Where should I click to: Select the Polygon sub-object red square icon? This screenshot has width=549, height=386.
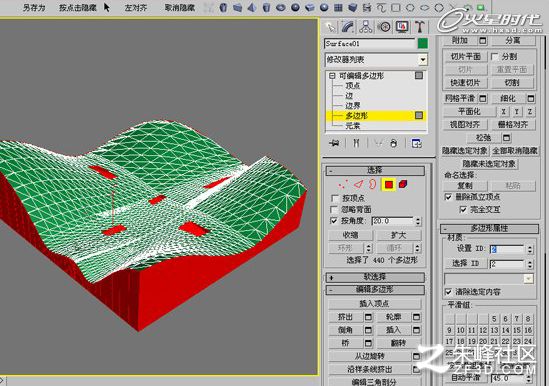pyautogui.click(x=389, y=184)
